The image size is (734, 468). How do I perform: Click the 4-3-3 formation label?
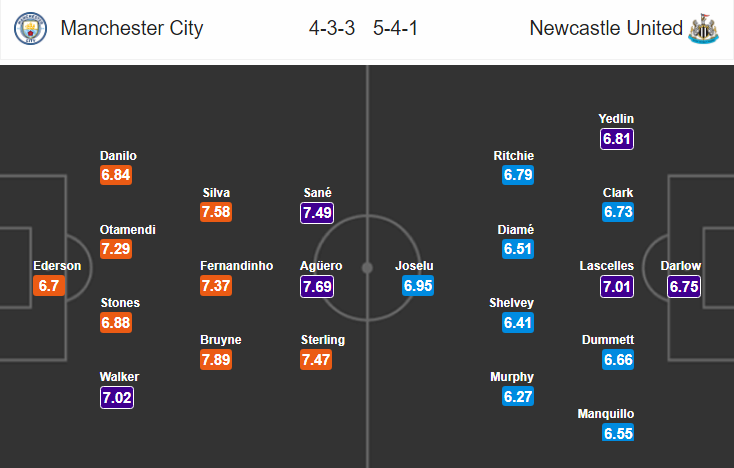pyautogui.click(x=332, y=28)
